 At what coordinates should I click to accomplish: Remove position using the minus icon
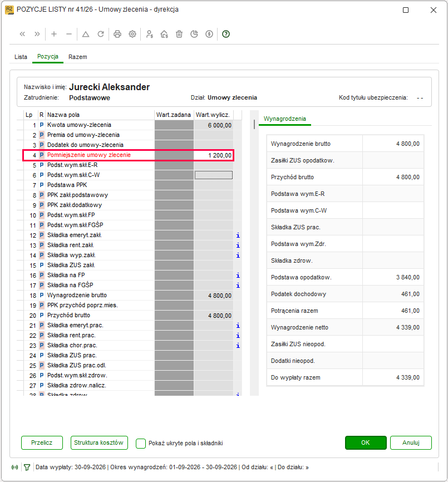coord(69,34)
